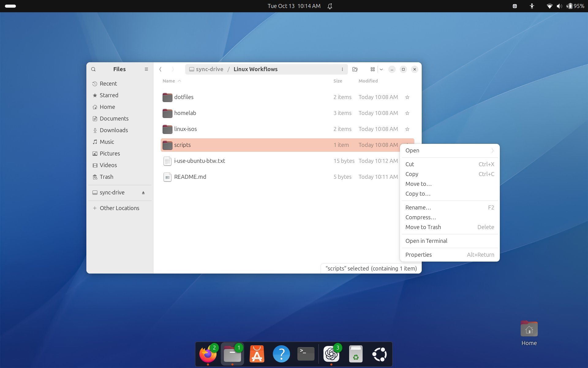This screenshot has width=588, height=368.
Task: Open Pictures in the sidebar
Action: tap(120, 154)
